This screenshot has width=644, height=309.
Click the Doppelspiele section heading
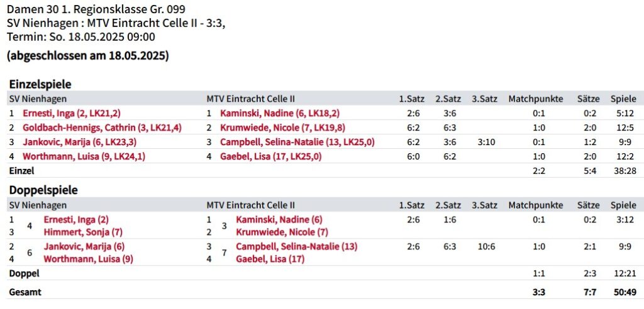tap(43, 190)
